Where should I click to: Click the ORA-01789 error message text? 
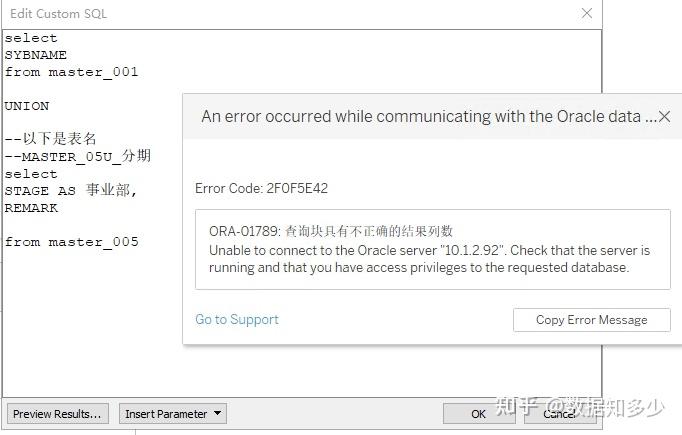(331, 231)
